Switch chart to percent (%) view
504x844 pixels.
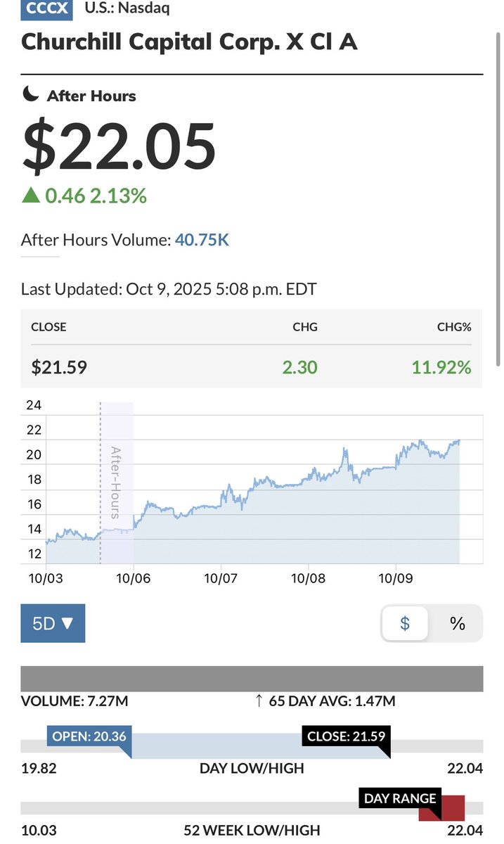click(457, 623)
